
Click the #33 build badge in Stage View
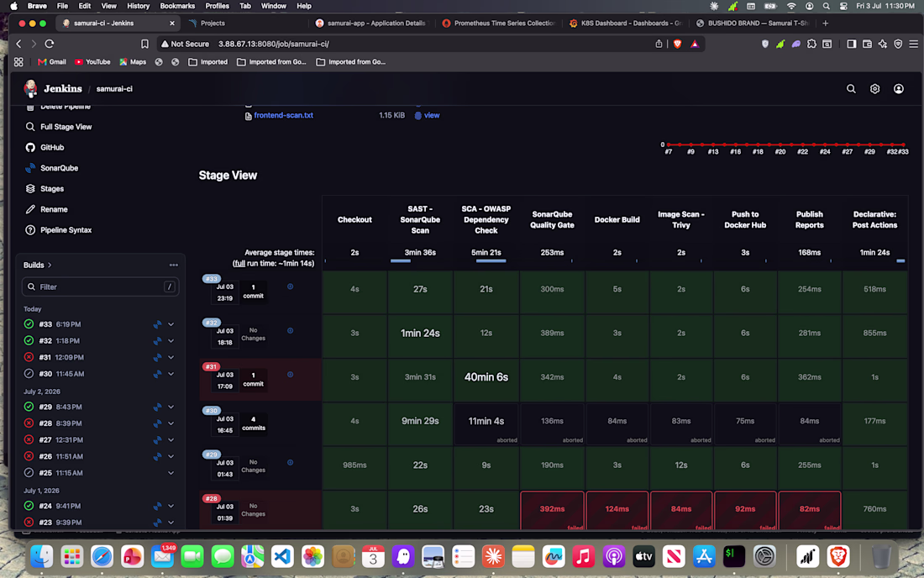coord(212,279)
